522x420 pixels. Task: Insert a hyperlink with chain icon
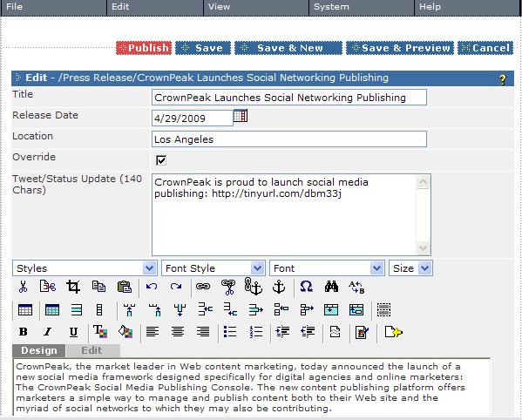(203, 286)
